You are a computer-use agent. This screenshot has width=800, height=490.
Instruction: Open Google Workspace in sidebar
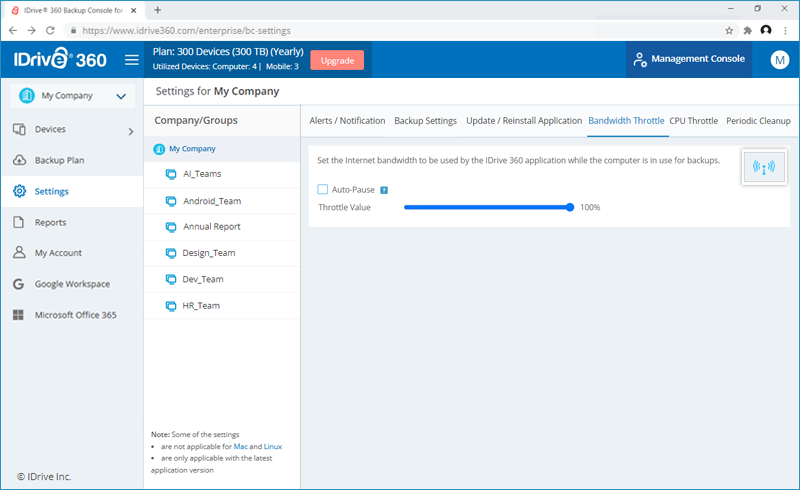tap(72, 284)
